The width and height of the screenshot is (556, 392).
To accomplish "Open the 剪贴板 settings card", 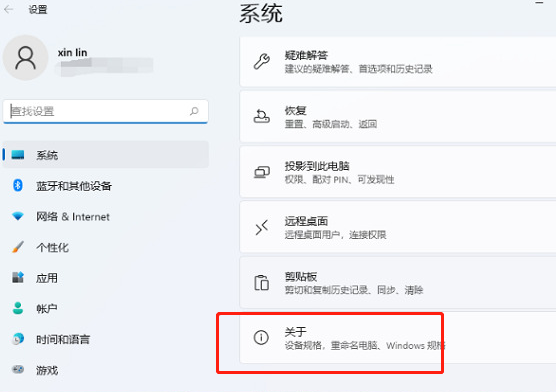I will [x=398, y=283].
